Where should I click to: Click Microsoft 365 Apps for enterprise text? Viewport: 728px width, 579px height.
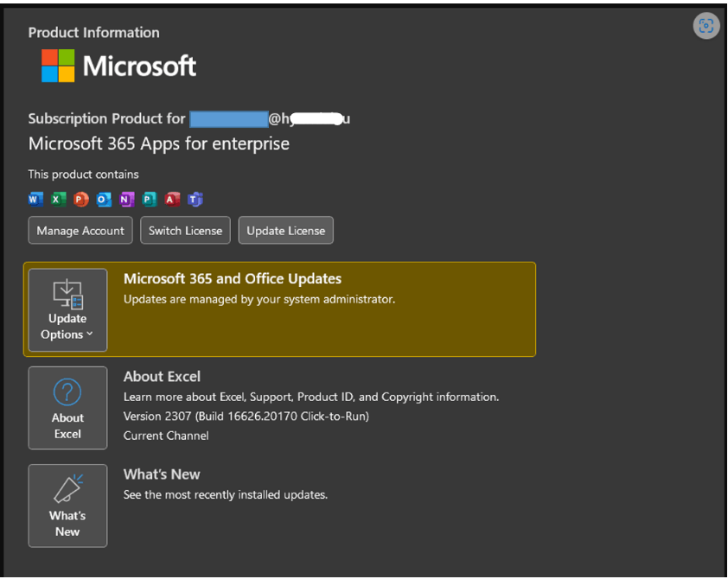click(x=159, y=143)
